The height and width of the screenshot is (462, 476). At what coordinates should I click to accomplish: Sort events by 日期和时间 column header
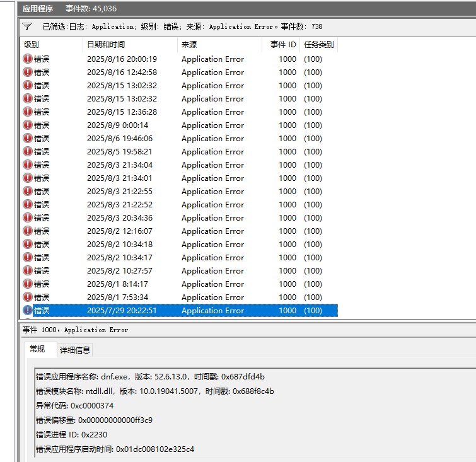(105, 45)
